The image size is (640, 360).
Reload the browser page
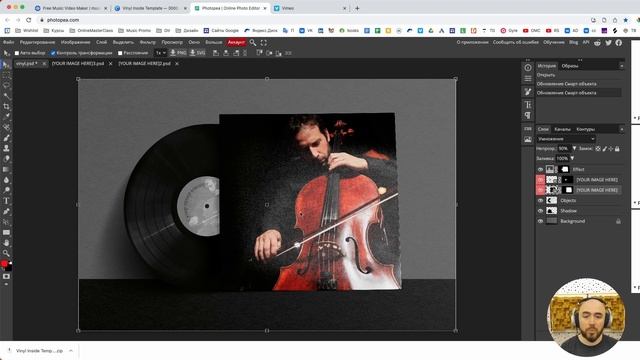pyautogui.click(x=28, y=20)
